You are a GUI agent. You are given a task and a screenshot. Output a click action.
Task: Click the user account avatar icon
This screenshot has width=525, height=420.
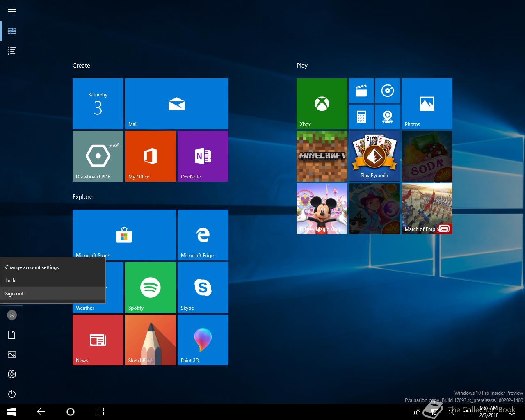[12, 315]
